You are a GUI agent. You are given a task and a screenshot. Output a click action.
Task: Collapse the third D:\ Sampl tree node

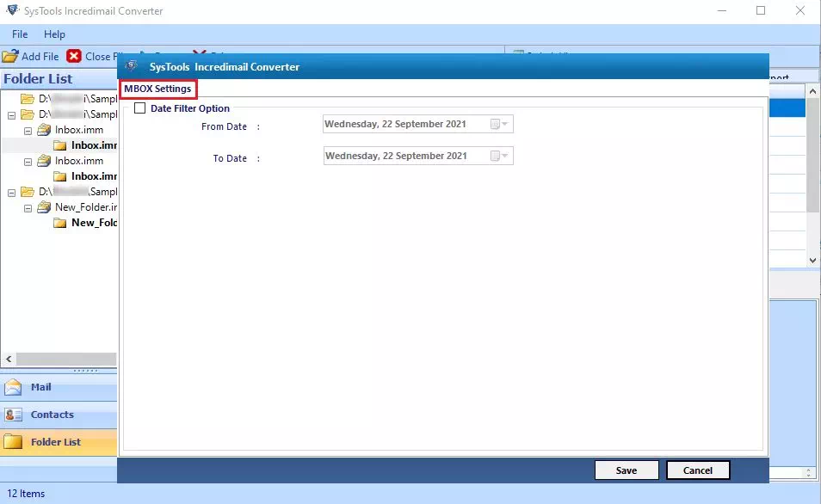click(11, 194)
